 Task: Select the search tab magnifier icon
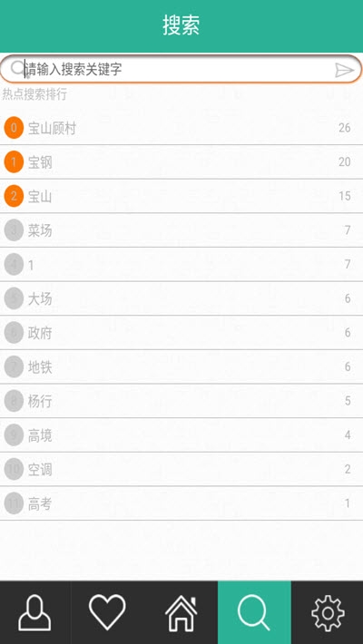click(254, 612)
